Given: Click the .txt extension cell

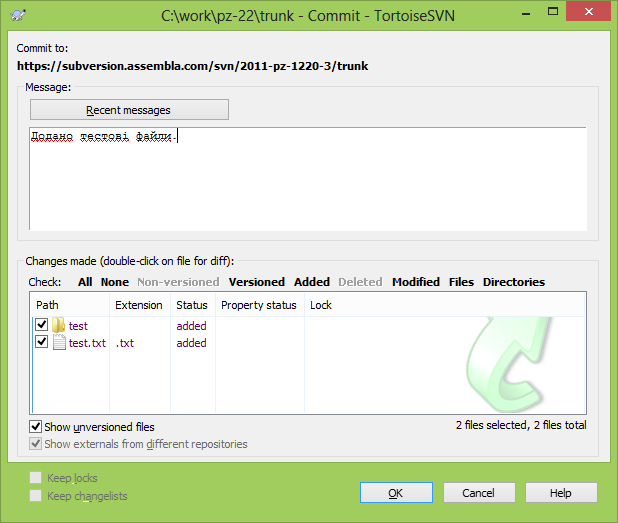Looking at the screenshot, I should [x=125, y=343].
